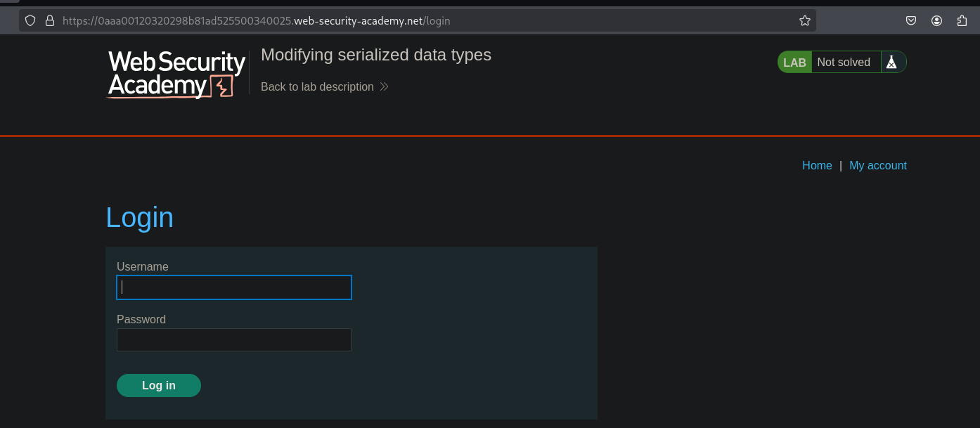This screenshot has width=980, height=428.
Task: Click the lab flask status icon
Action: tap(891, 62)
